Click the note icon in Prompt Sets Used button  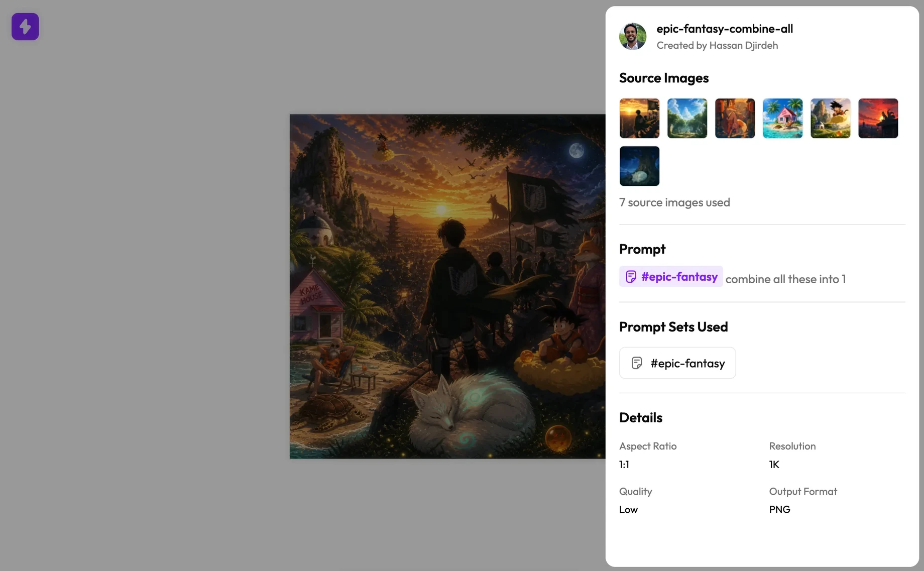[637, 363]
